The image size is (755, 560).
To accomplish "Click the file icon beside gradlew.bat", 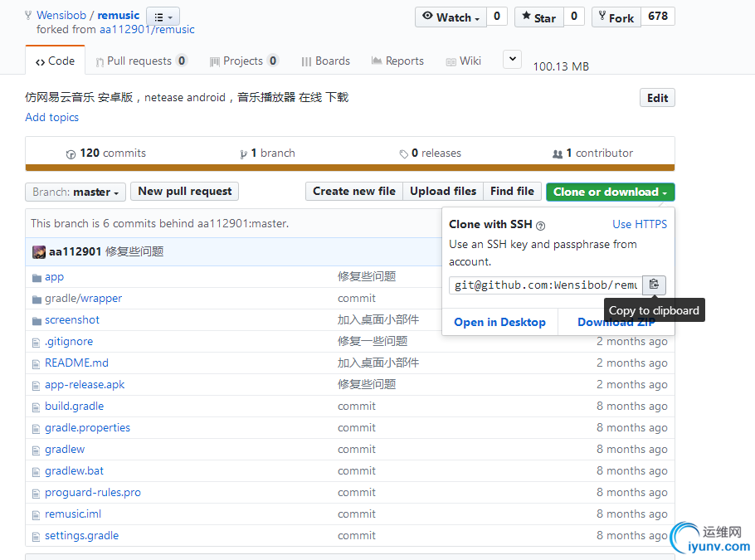I will (x=37, y=472).
